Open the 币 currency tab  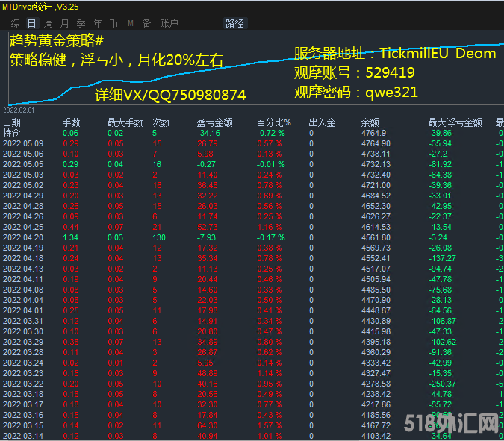(x=113, y=23)
